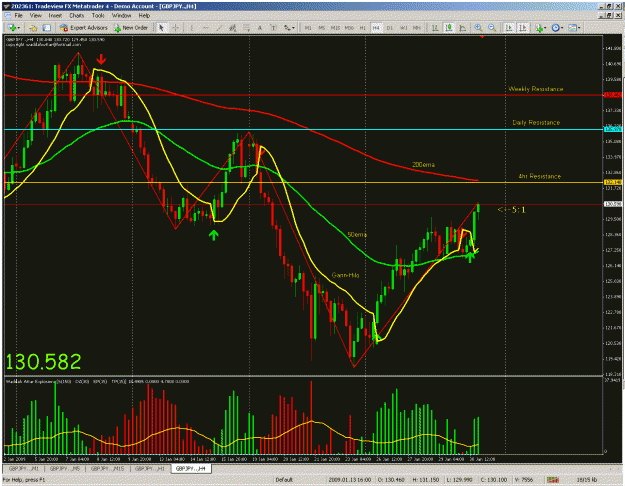Switch to MN monthly timeframe

coord(417,28)
